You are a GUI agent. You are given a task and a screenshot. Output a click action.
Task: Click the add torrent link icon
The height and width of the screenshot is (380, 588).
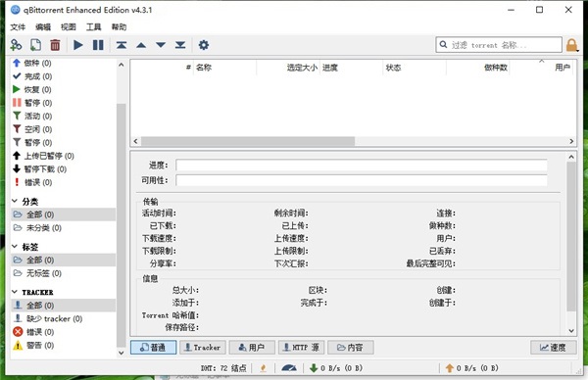pos(16,45)
